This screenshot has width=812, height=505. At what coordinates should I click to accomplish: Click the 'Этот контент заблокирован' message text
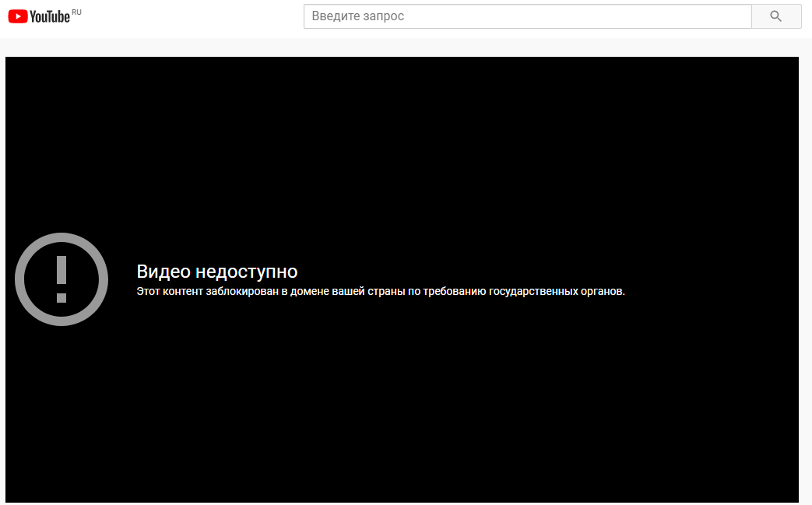381,291
